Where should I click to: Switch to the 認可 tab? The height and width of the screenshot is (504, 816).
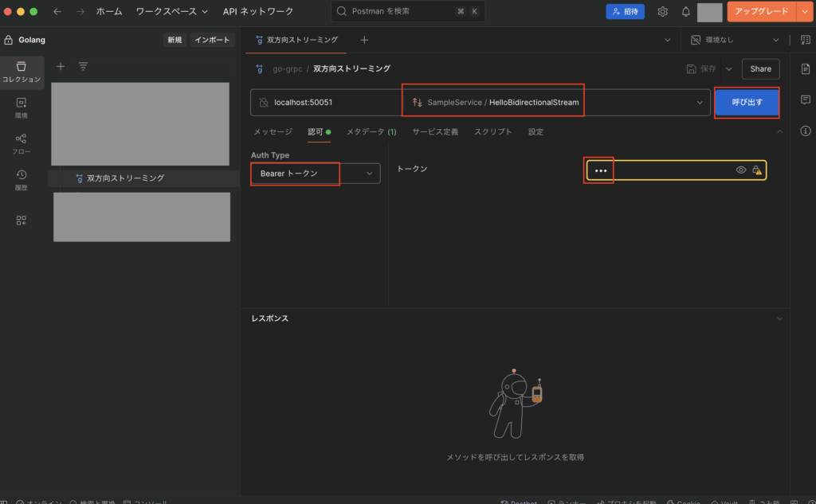pyautogui.click(x=319, y=132)
